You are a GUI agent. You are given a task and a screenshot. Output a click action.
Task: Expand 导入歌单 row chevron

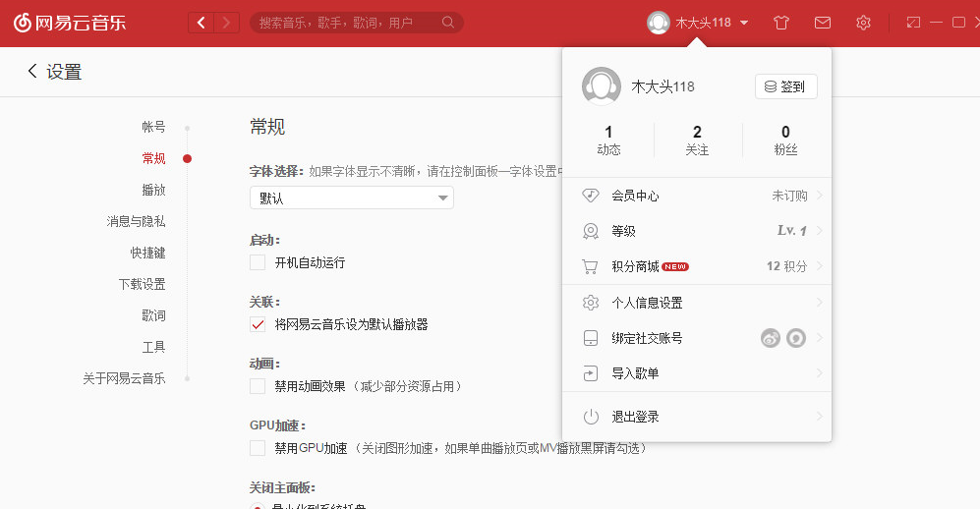[x=820, y=372]
